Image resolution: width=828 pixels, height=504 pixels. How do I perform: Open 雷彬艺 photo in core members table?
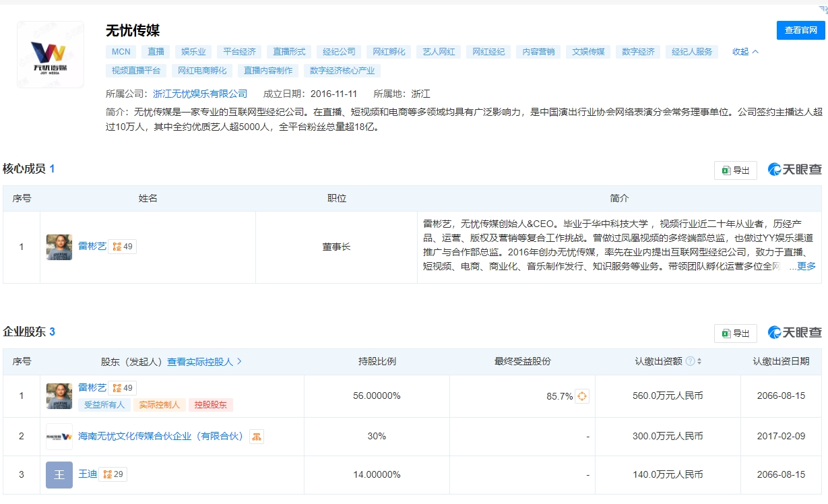pos(59,247)
